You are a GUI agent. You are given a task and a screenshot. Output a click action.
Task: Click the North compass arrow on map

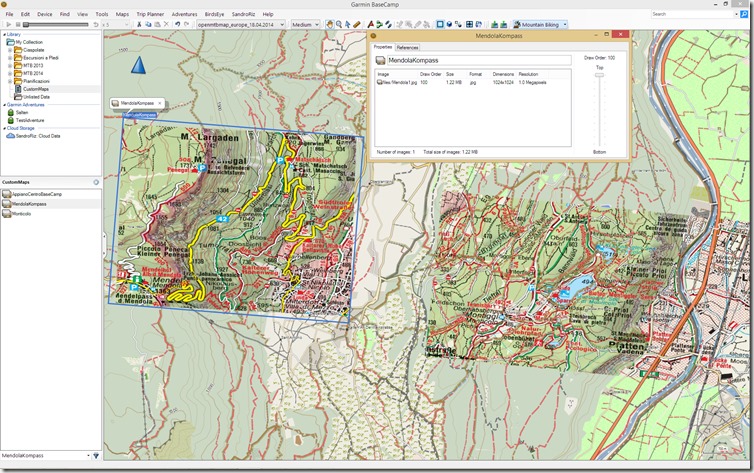[138, 65]
